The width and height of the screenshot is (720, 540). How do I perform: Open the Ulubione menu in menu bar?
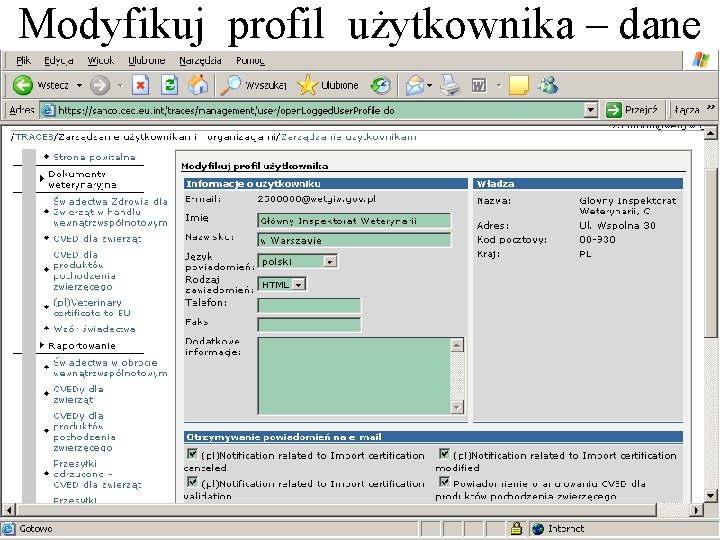point(146,61)
